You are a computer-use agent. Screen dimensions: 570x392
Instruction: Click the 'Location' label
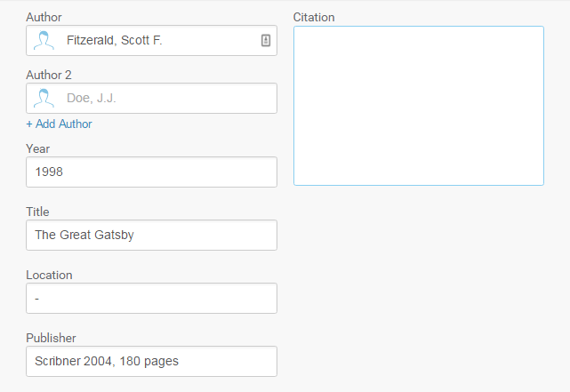[x=49, y=275]
